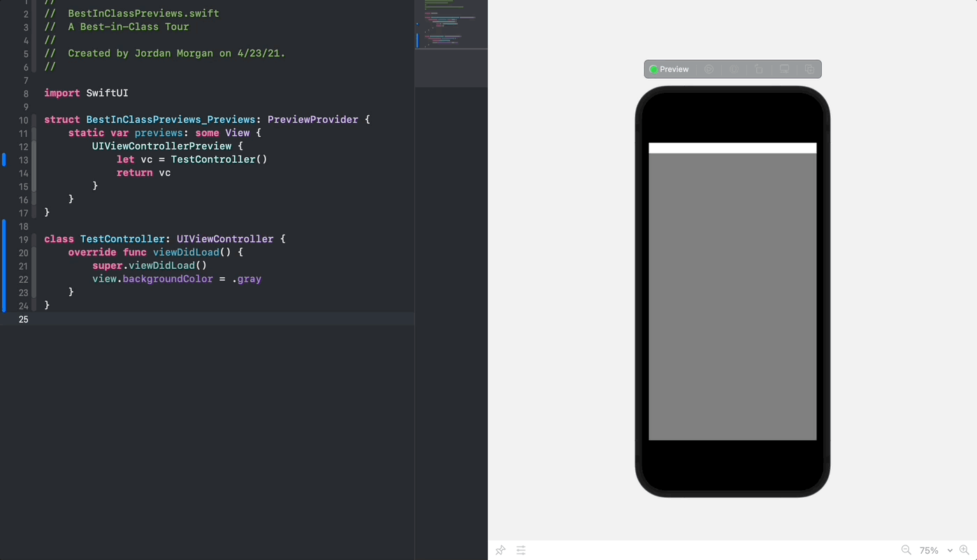Click the Preview on Device icon
The height and width of the screenshot is (560, 977).
[x=784, y=69]
